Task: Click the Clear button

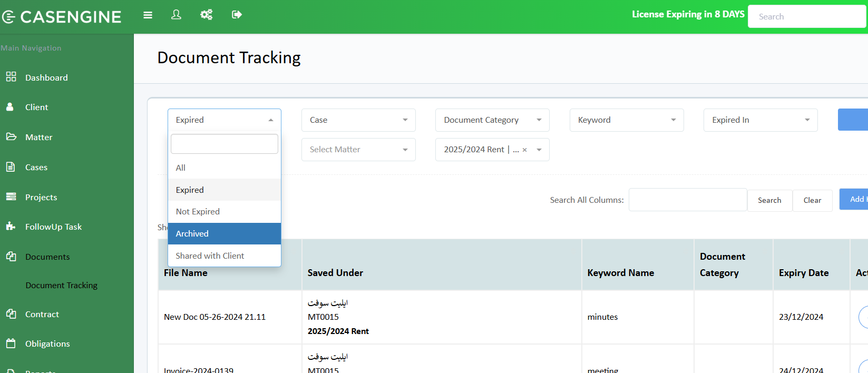Action: (812, 200)
